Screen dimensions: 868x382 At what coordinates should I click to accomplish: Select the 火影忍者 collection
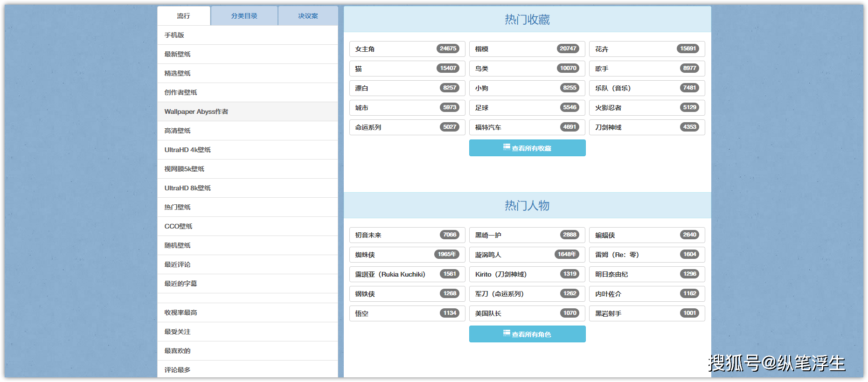(x=646, y=108)
